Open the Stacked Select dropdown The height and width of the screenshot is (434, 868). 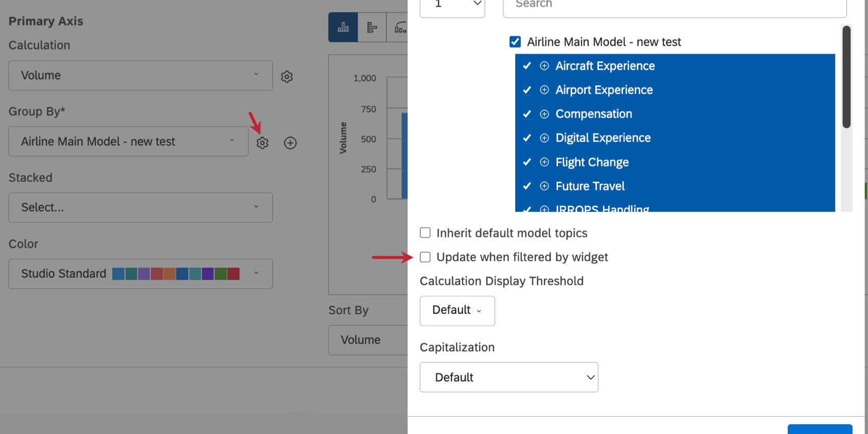pos(140,207)
